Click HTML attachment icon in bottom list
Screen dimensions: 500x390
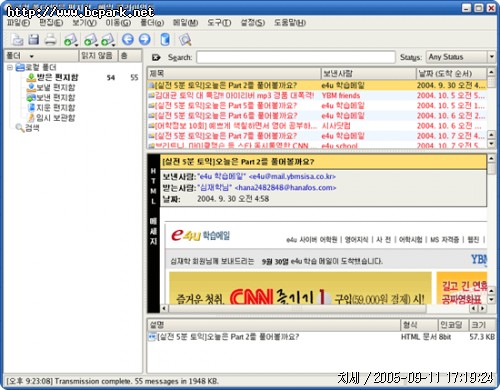152,337
